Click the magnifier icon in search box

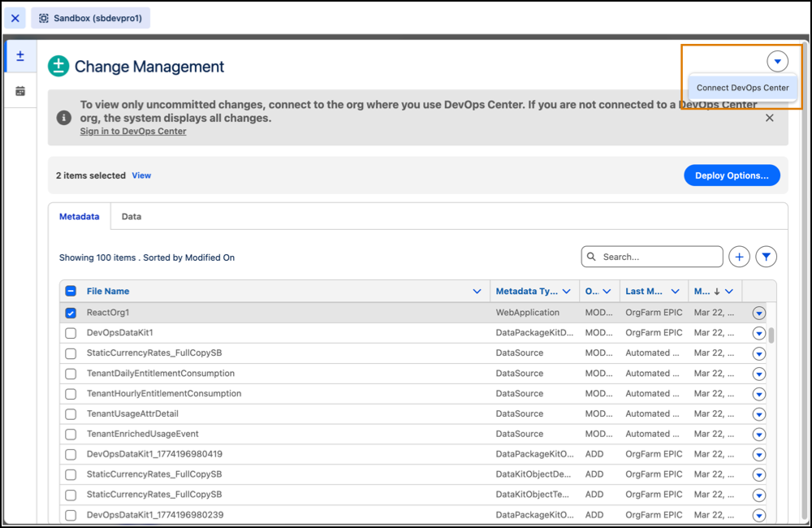pos(591,257)
